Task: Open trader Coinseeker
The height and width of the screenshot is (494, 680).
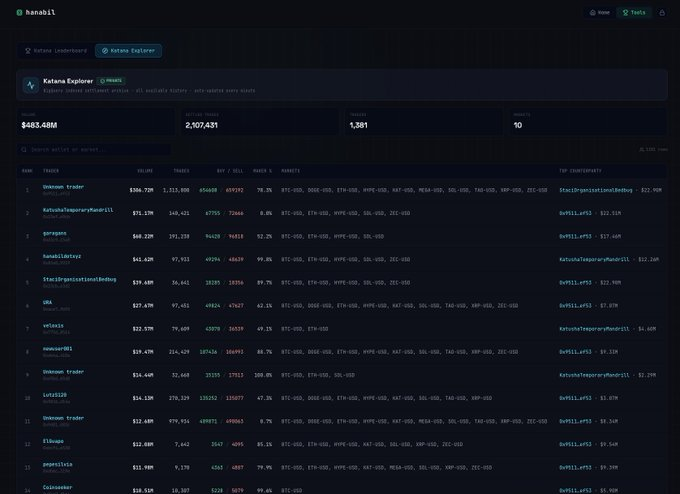Action: (x=57, y=487)
